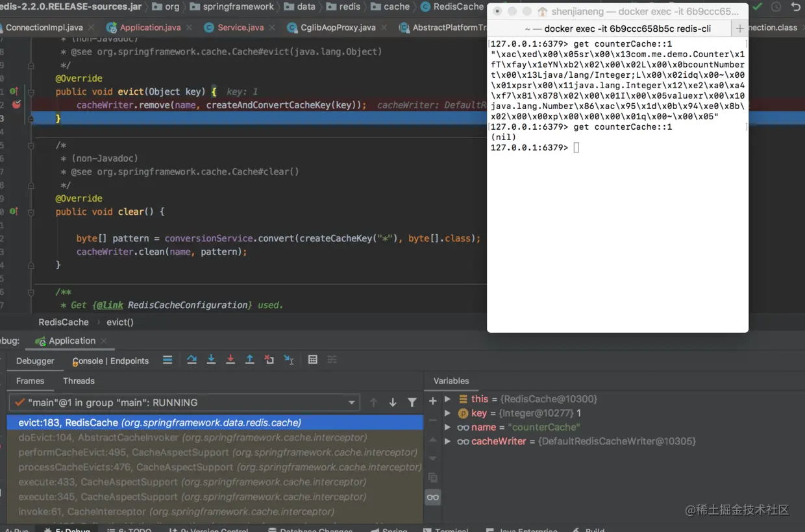Open the Evaluate Expression calculator
Screen dimensions: 805x532
(313, 359)
